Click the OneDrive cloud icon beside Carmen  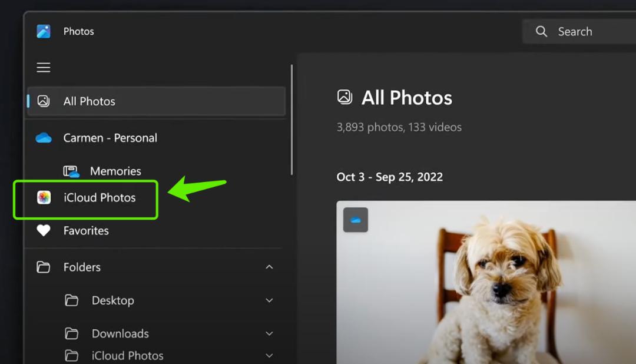tap(44, 138)
